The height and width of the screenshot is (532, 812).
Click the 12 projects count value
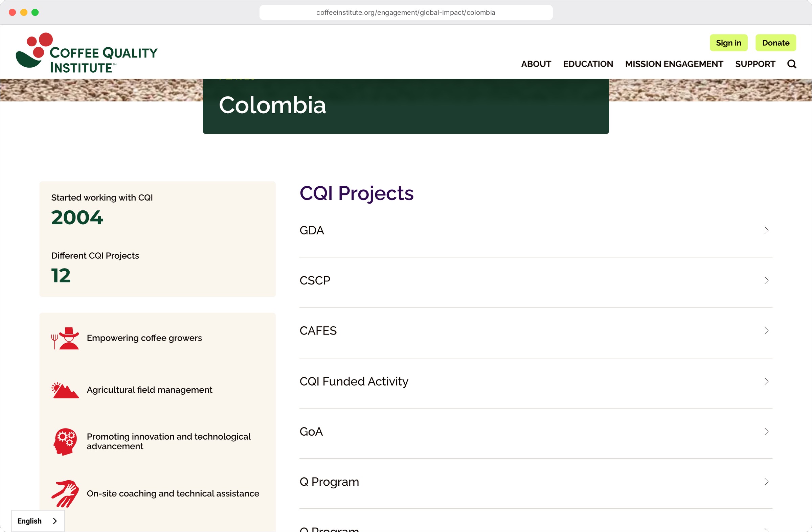click(x=61, y=276)
